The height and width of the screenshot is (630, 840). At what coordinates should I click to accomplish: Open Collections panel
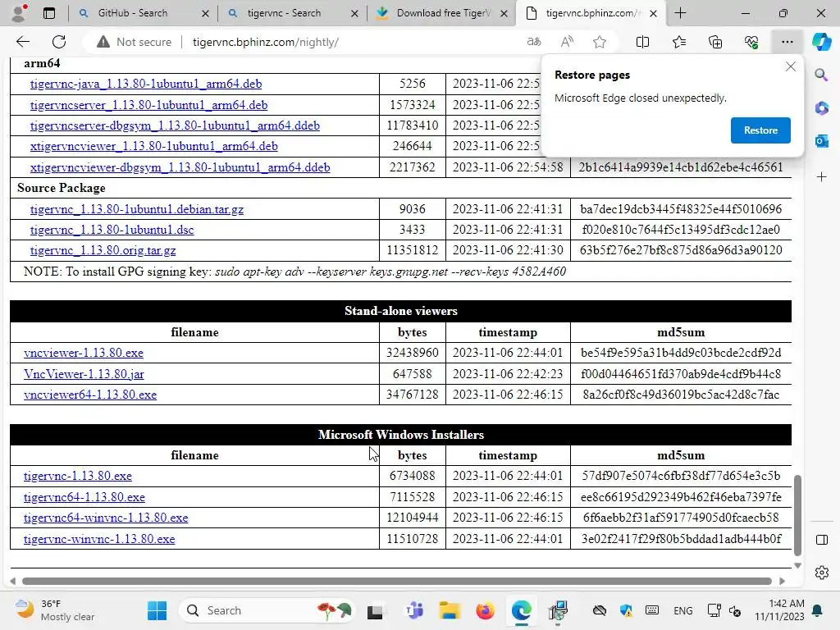point(715,42)
